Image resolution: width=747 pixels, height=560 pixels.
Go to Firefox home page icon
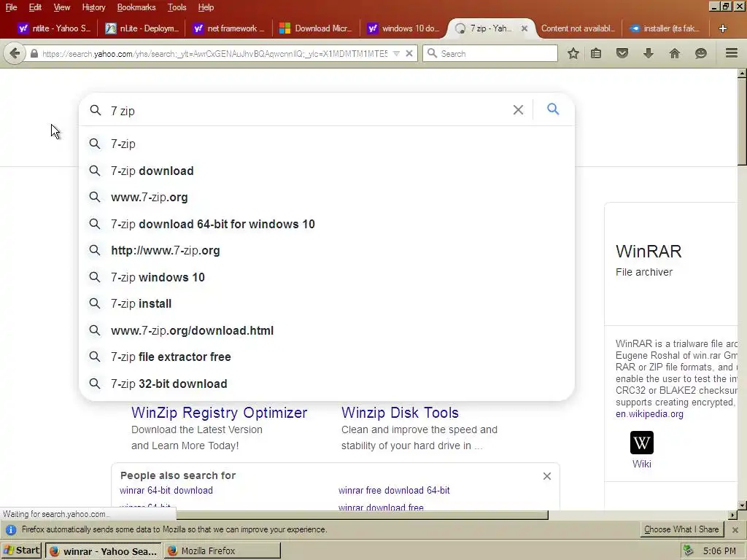click(x=675, y=53)
